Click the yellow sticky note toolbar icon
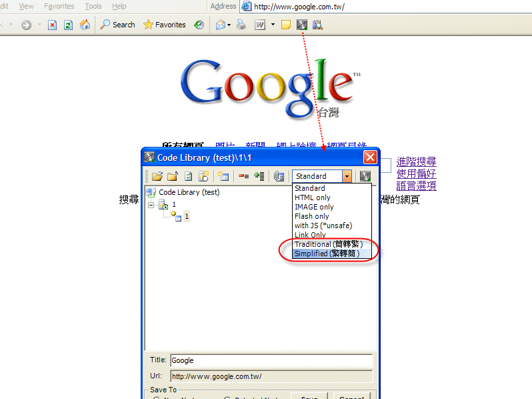Viewport: 532px width, 399px height. click(286, 25)
